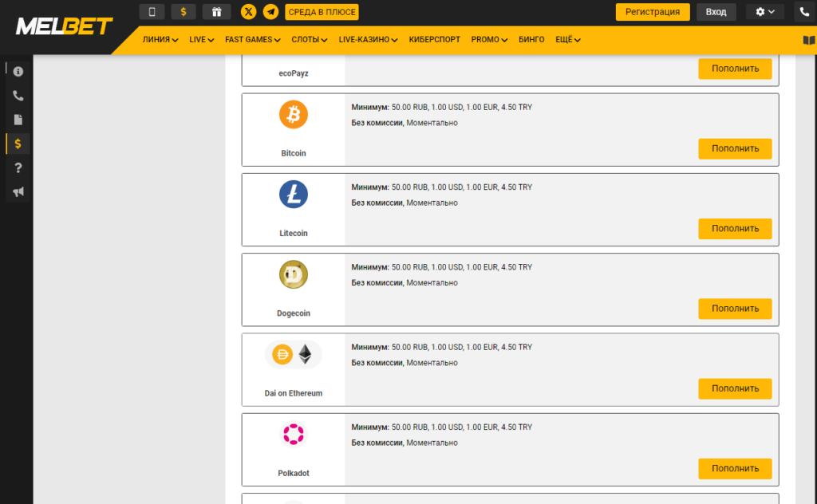817x504 pixels.
Task: Expand the ЛИНИЯ menu
Action: pos(160,40)
